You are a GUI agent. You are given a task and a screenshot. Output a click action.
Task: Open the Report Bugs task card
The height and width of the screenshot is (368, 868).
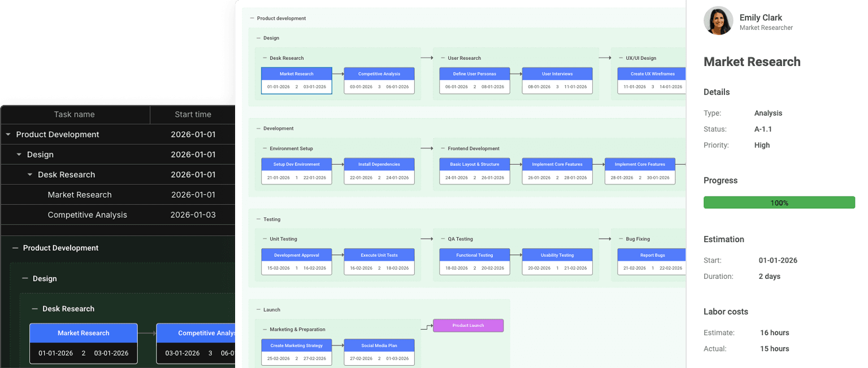click(x=652, y=262)
